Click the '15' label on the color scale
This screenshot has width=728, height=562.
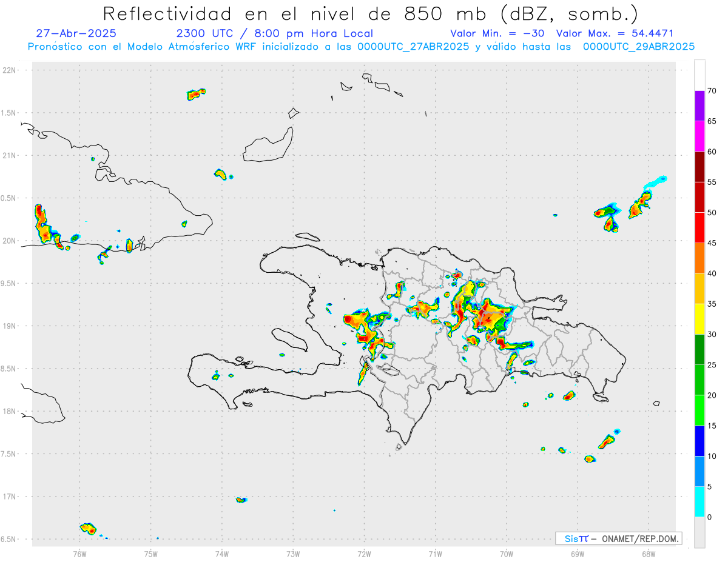712,426
